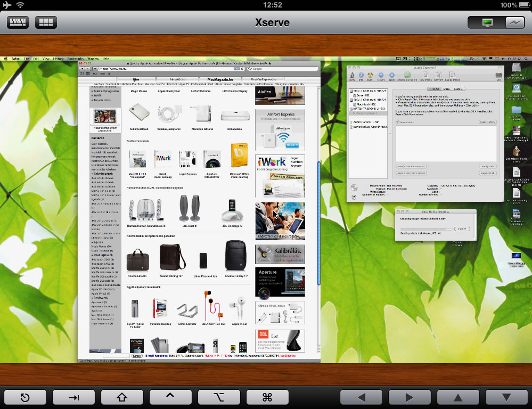Open the Magic Mouse product link
Viewport: 532px width, 409px height.
point(139,91)
